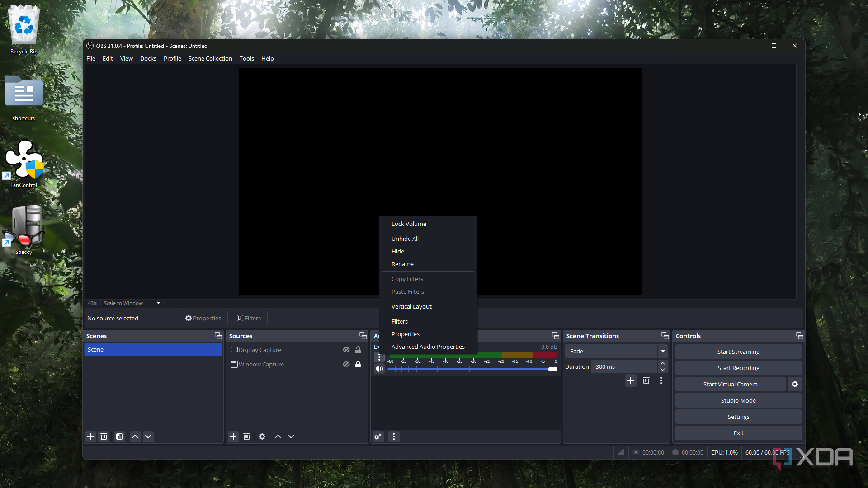Move source down arrow in Sources
868x488 pixels.
(x=291, y=436)
